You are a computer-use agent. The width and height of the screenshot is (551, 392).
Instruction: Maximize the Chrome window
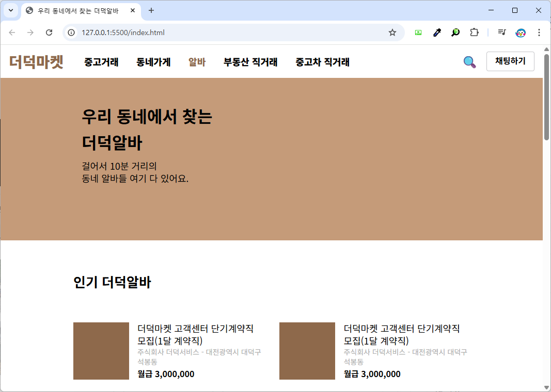[515, 10]
